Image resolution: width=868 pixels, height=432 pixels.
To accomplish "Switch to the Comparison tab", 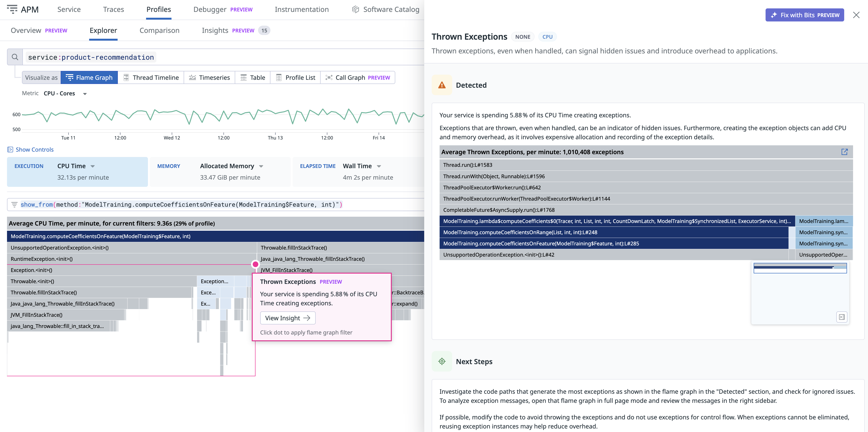I will point(159,30).
